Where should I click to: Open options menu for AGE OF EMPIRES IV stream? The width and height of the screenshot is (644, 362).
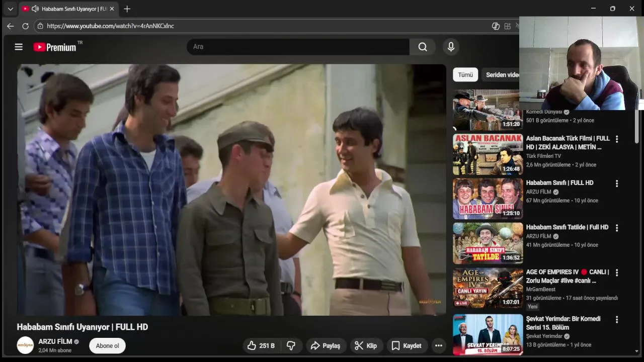point(617,273)
